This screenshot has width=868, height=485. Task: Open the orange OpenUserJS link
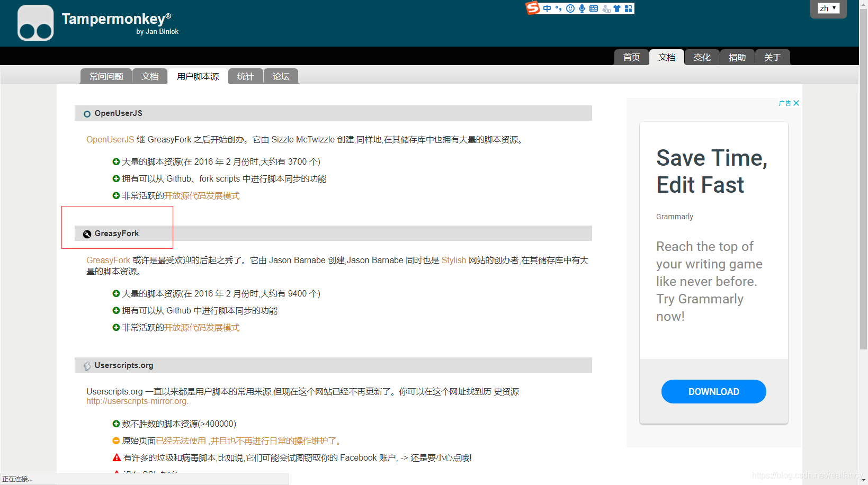click(x=110, y=140)
